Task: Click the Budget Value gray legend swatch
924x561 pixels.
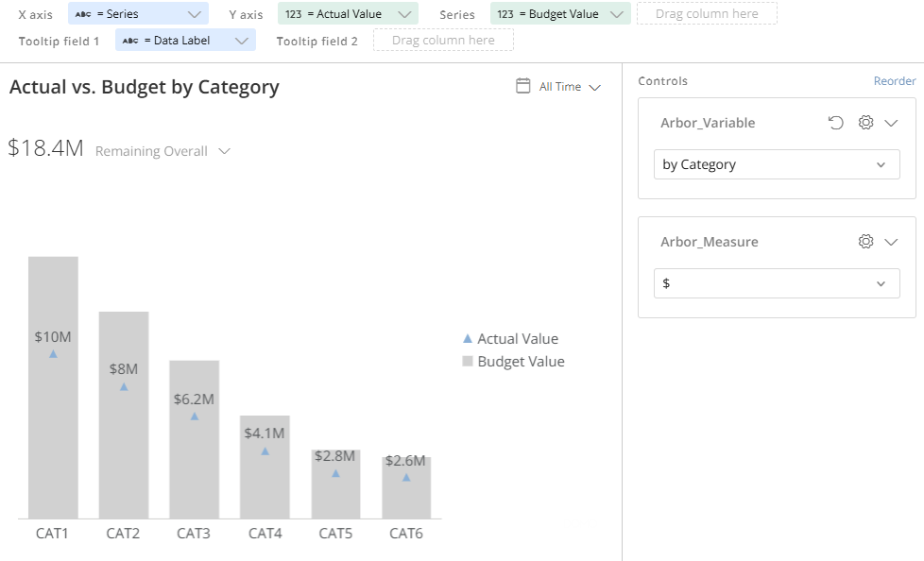Action: [x=468, y=361]
